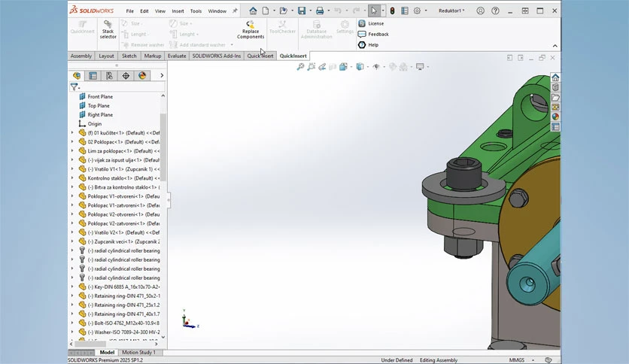
Task: Save the document with the Save icon
Action: [302, 11]
